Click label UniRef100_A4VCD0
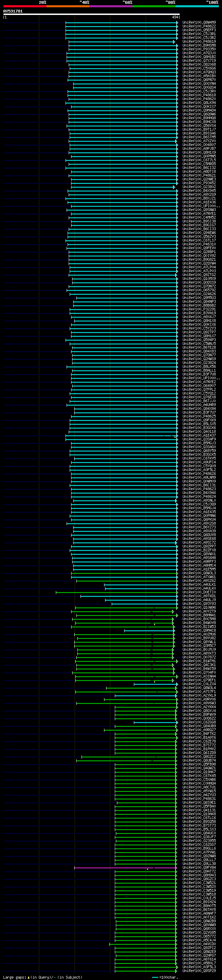This screenshot has width=222, height=980. (199, 944)
